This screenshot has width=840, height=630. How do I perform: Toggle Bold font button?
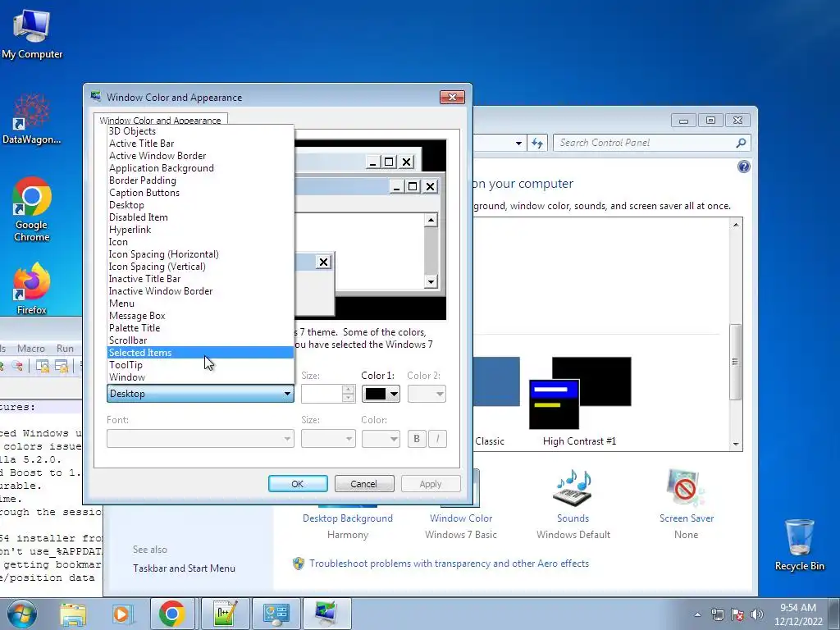tap(416, 439)
